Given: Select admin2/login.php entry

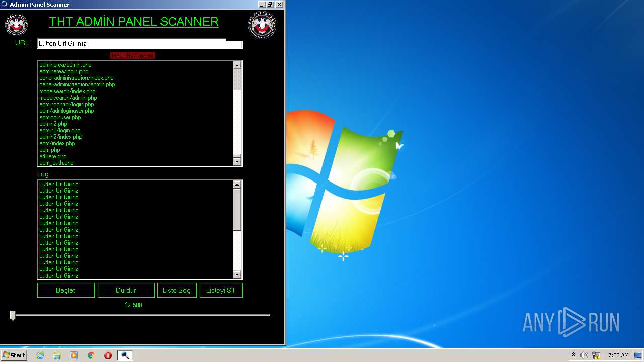Looking at the screenshot, I should pyautogui.click(x=60, y=130).
